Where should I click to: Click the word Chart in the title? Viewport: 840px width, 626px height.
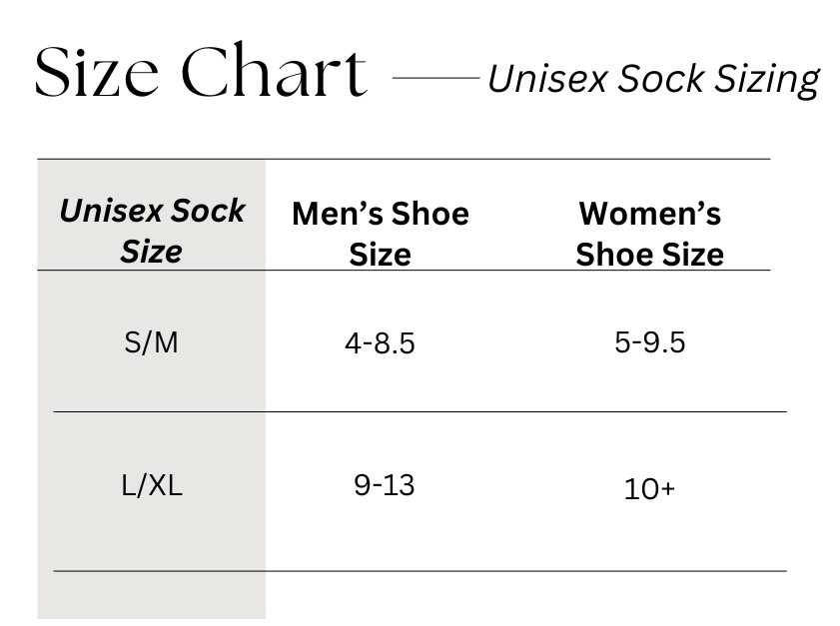(x=275, y=70)
